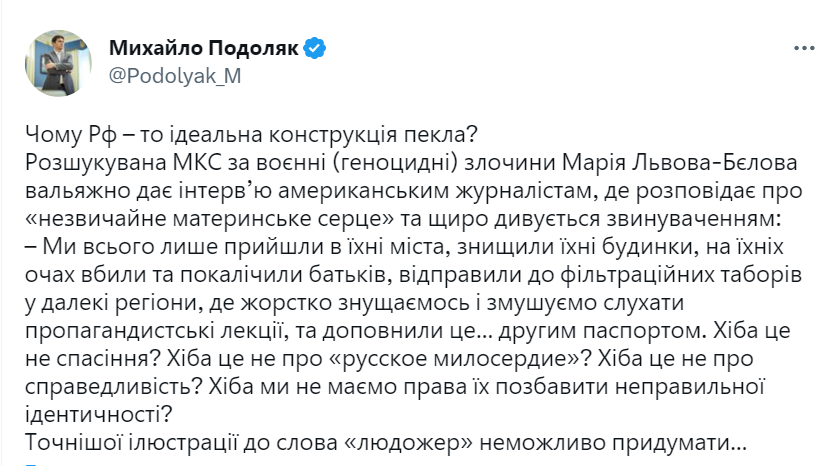Screen dimensions: 835x466
Task: Click the words 'пропагандистські лекції'
Action: point(153,331)
